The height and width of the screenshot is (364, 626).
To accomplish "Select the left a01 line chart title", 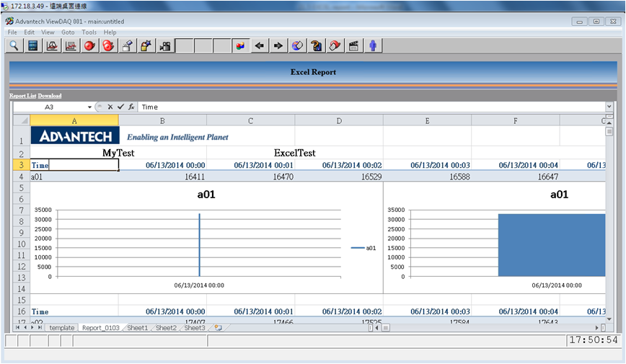I will pos(206,195).
